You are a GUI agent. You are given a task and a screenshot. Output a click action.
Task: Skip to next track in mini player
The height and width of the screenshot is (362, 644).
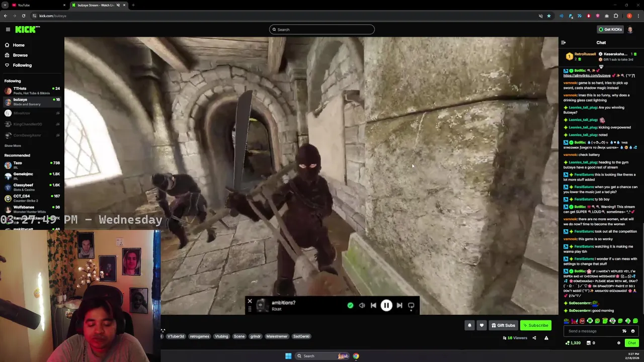coord(399,305)
